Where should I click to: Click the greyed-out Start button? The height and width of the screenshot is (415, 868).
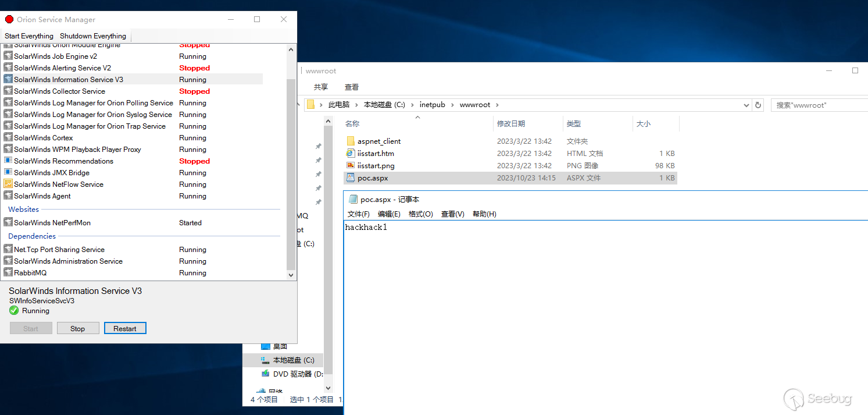pos(31,328)
